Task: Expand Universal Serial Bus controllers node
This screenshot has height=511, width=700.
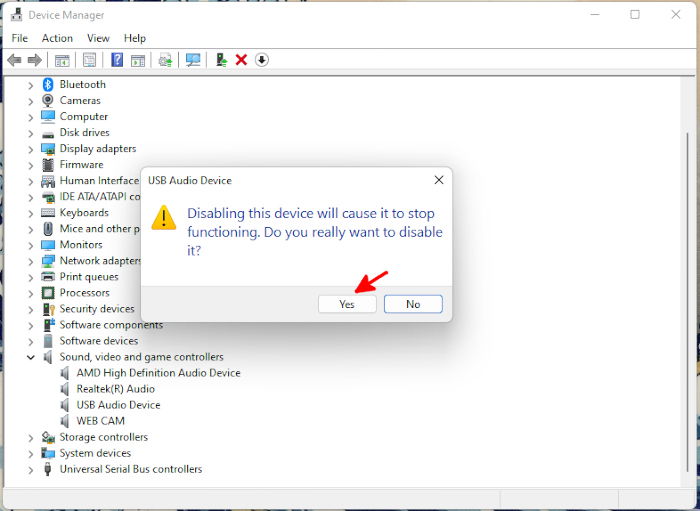Action: pos(30,469)
